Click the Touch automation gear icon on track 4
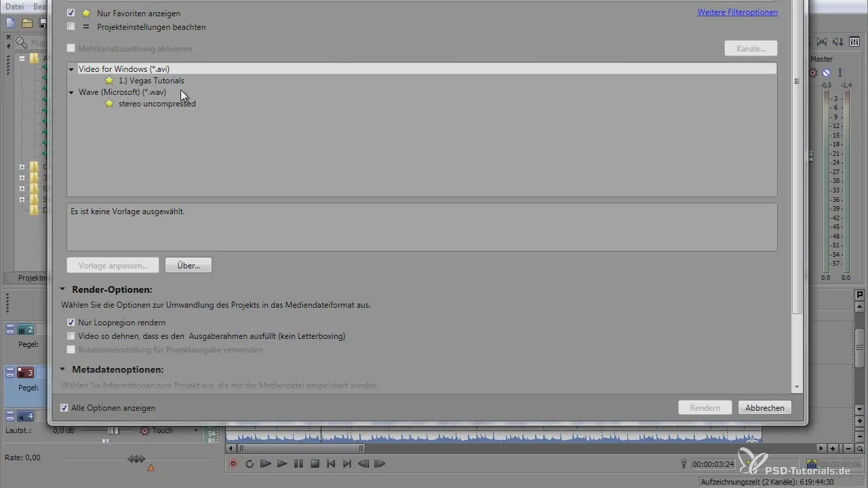This screenshot has height=488, width=868. [x=144, y=431]
